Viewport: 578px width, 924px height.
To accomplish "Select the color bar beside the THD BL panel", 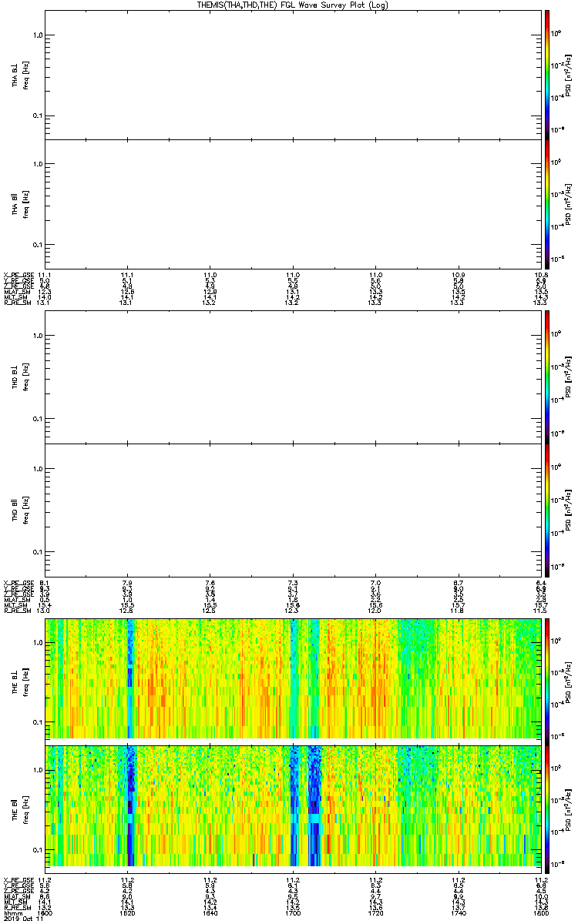I will pyautogui.click(x=547, y=377).
